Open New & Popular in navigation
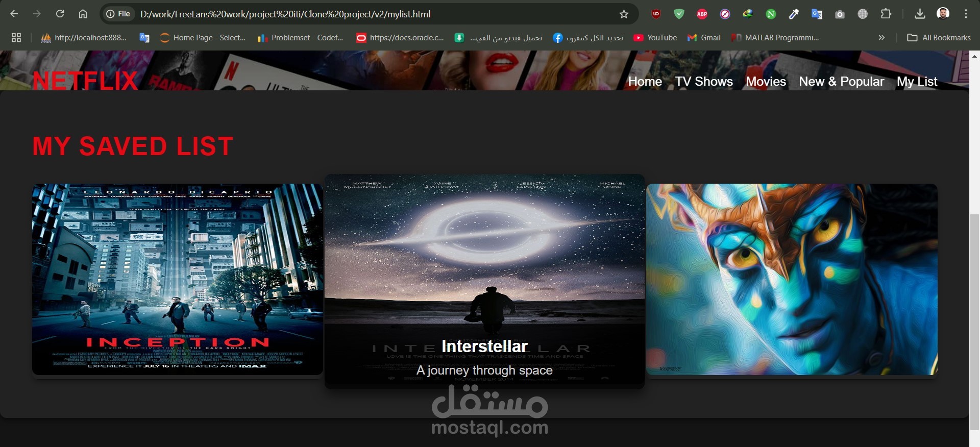 coord(841,81)
